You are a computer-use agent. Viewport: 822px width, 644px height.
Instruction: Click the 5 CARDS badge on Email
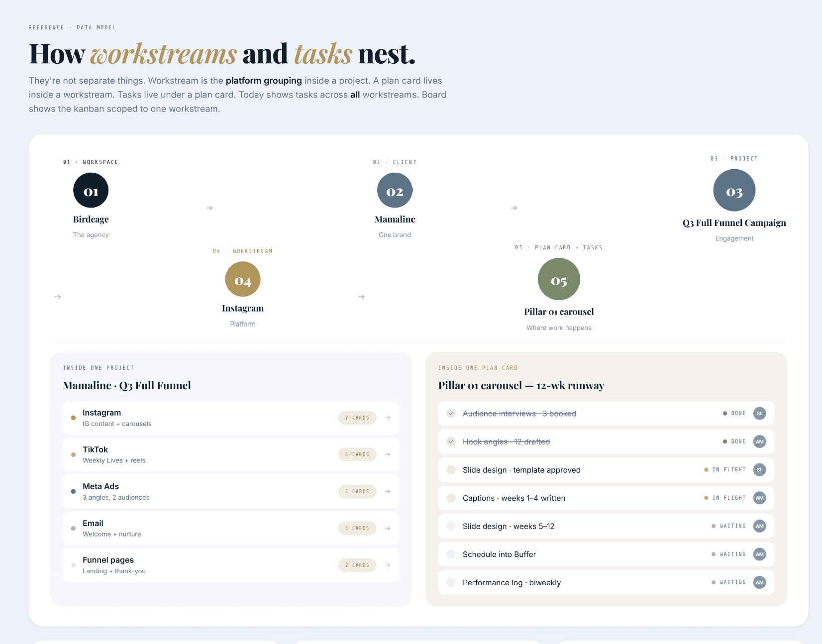[x=357, y=528]
